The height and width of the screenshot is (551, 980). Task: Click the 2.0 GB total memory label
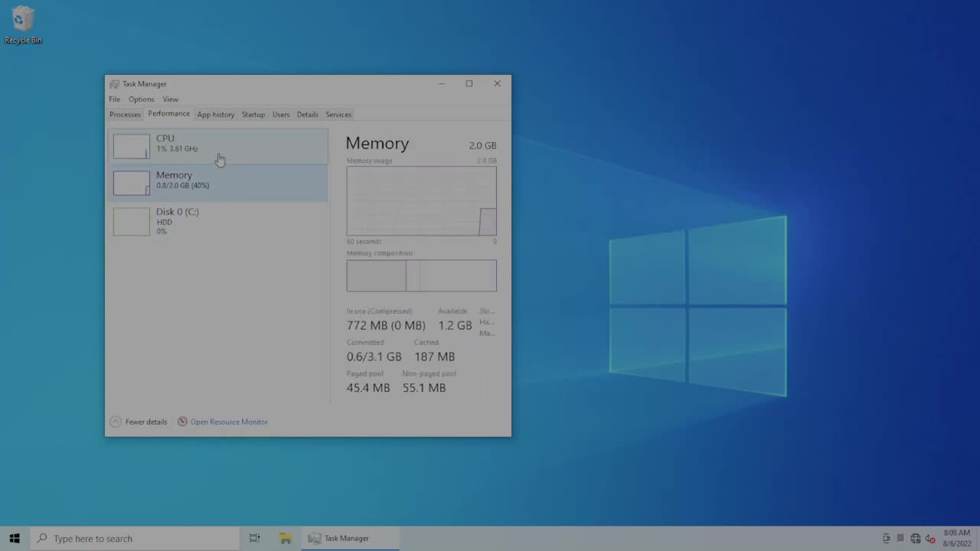482,145
